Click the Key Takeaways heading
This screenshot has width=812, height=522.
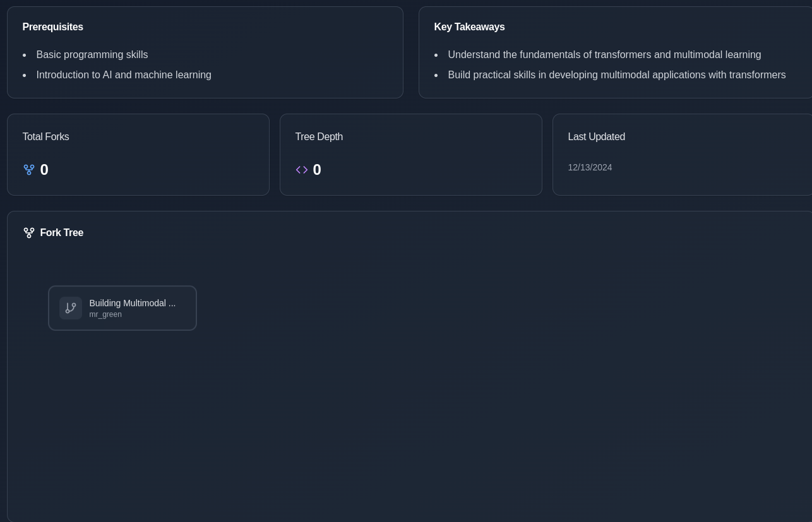click(469, 27)
